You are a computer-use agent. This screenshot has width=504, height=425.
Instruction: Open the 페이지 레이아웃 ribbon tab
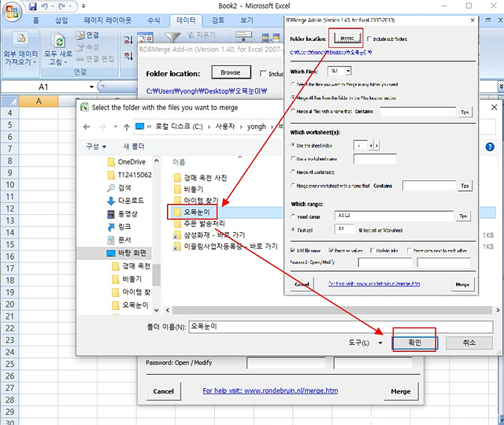click(x=108, y=20)
